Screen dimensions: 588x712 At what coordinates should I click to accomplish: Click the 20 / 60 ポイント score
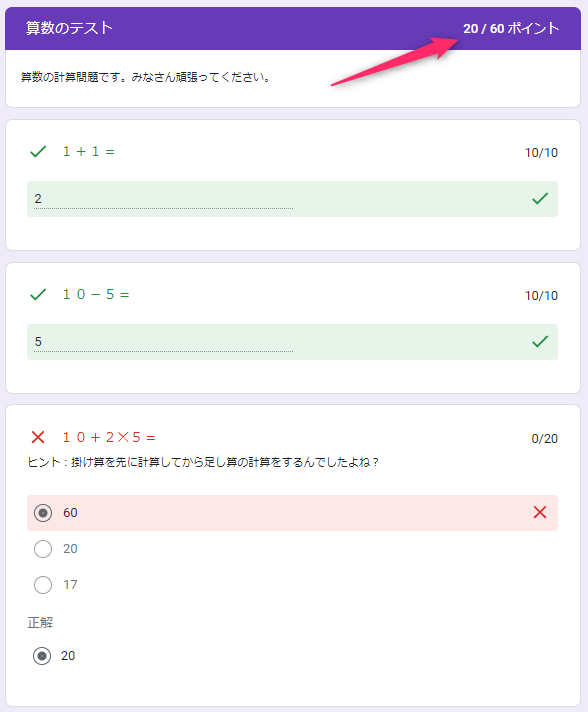[x=511, y=29]
